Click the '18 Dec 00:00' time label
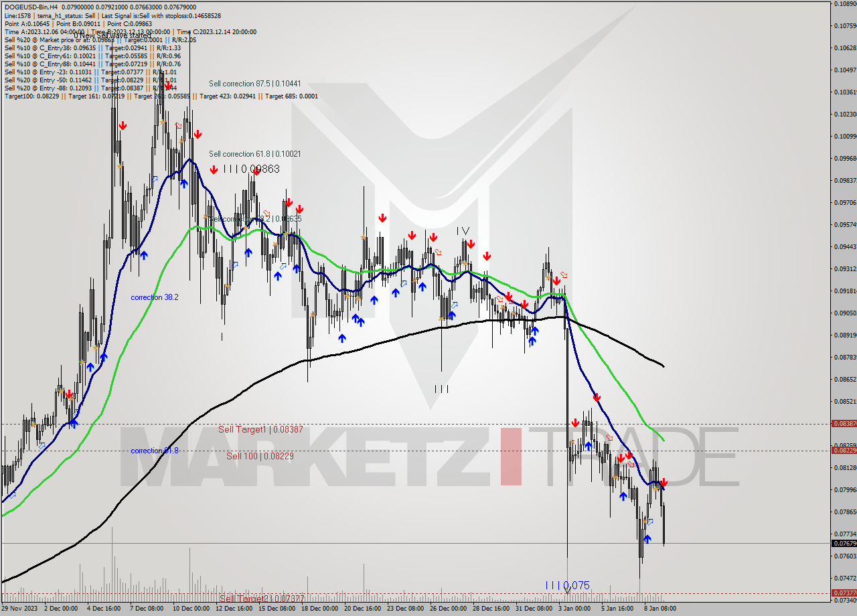This screenshot has height=616, width=857. (x=319, y=609)
